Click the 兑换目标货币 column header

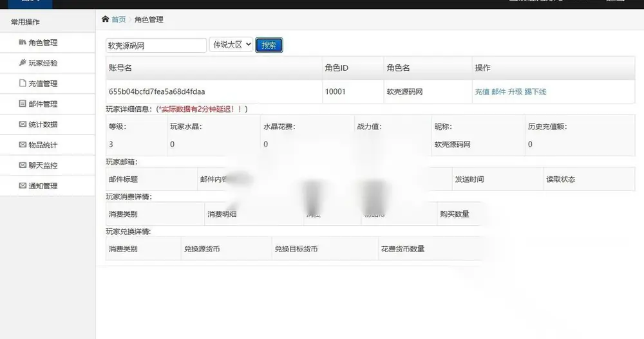click(296, 249)
